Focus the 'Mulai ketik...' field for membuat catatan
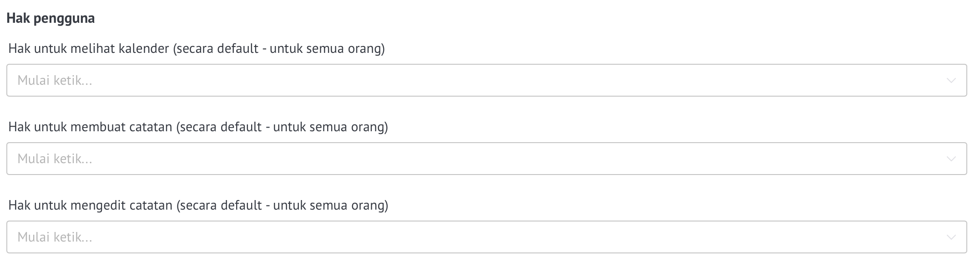Image resolution: width=980 pixels, height=278 pixels. pos(486,159)
